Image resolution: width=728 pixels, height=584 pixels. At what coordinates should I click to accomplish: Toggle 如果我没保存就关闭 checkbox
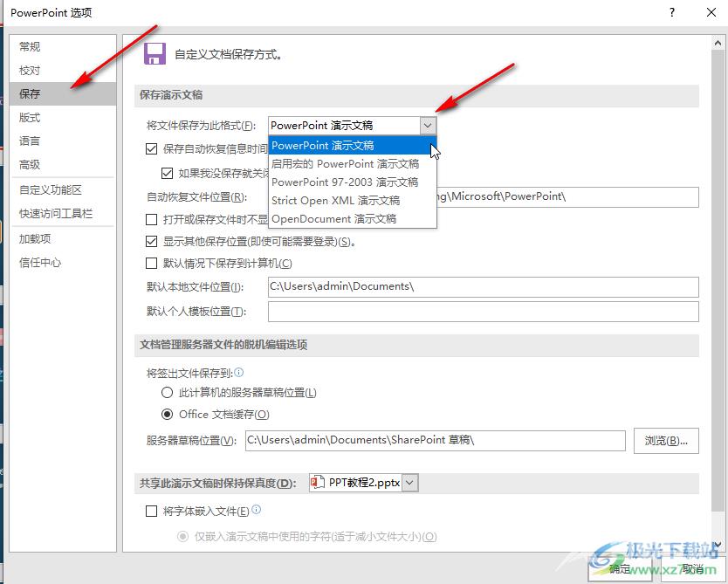167,174
